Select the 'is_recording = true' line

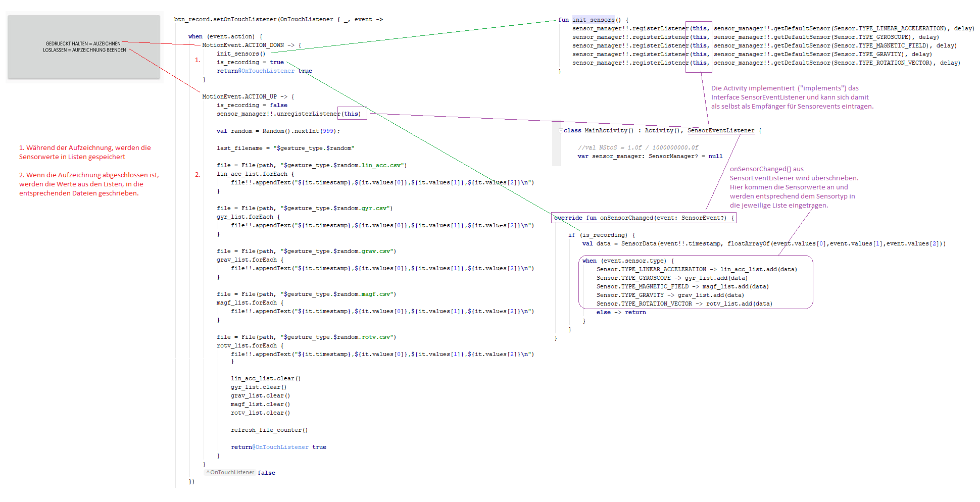250,63
